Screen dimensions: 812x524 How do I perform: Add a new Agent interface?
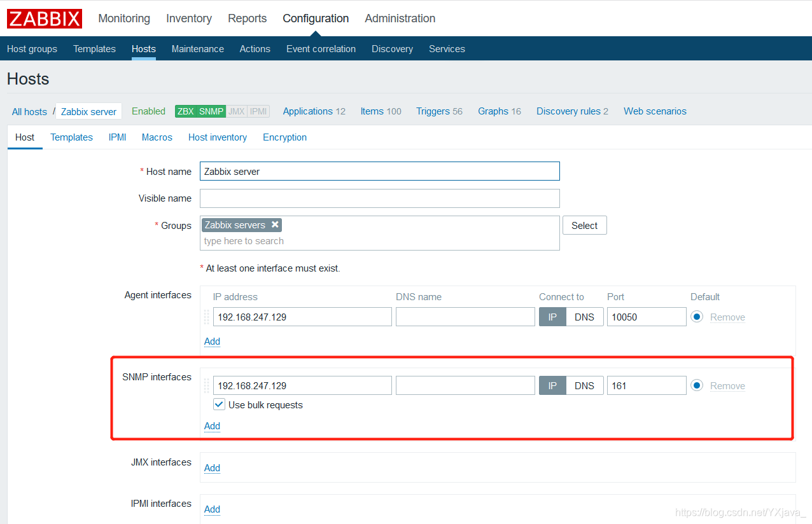click(212, 341)
